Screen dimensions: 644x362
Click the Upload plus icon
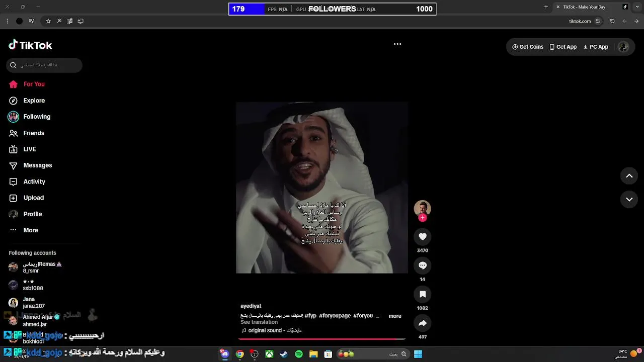tap(14, 198)
